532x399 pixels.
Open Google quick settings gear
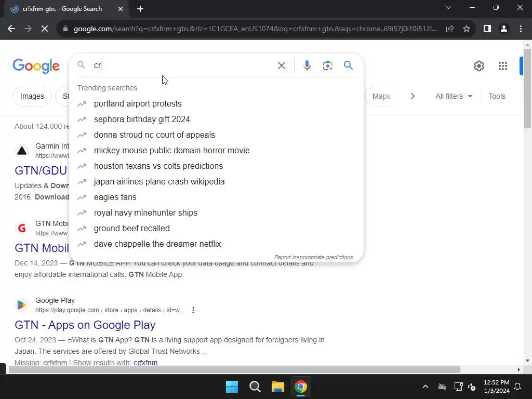tap(478, 66)
